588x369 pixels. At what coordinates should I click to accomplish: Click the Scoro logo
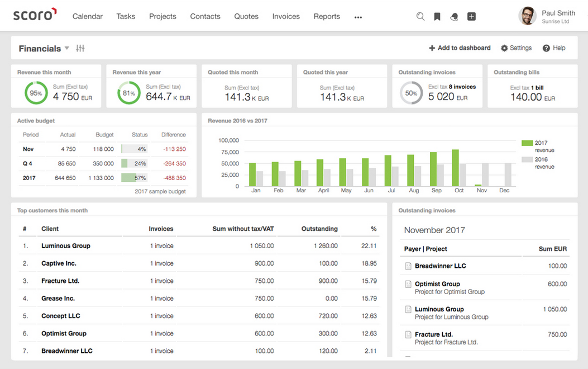[35, 15]
